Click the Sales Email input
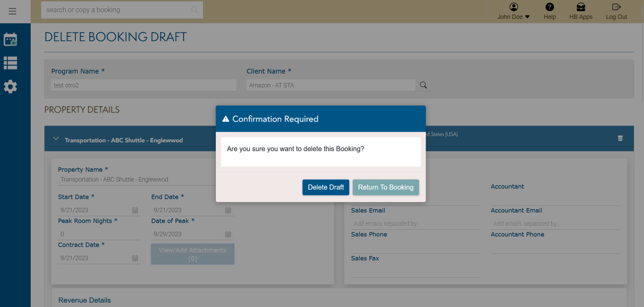Image resolution: width=644 pixels, height=307 pixels. point(415,224)
